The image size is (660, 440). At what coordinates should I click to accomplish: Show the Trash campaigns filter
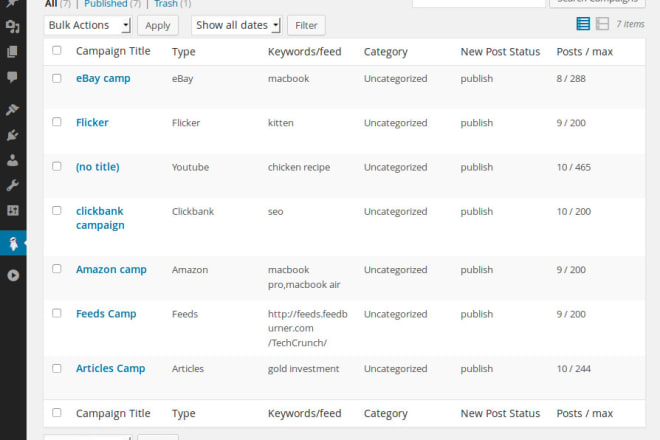click(x=166, y=4)
